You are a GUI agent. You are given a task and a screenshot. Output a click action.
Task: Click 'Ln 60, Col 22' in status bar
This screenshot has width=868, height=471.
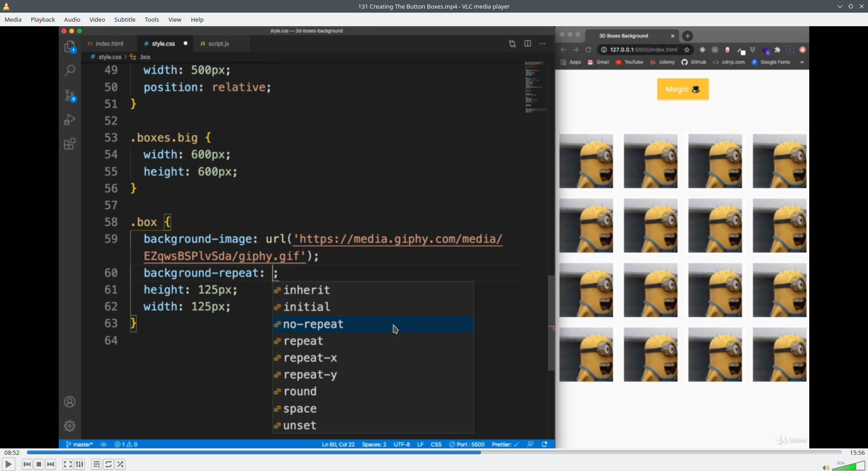click(338, 444)
